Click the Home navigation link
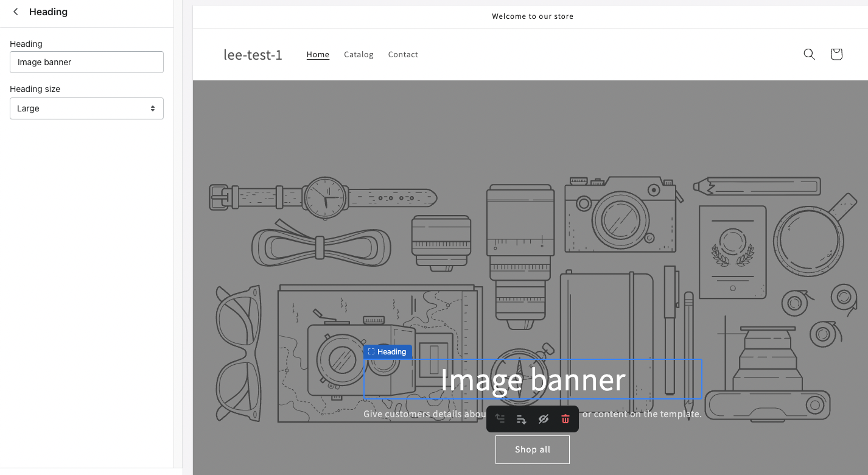Screen dimensions: 868x475 coord(318,54)
